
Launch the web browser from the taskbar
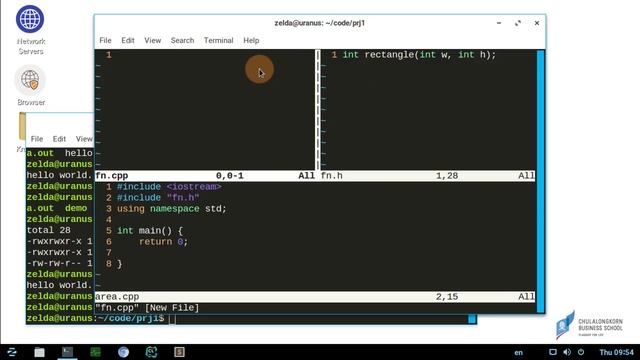(123, 352)
